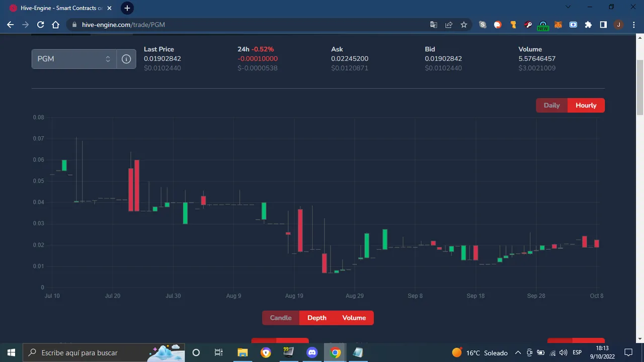The image size is (644, 362).
Task: Reload the hive-engine page
Action: coord(41,25)
